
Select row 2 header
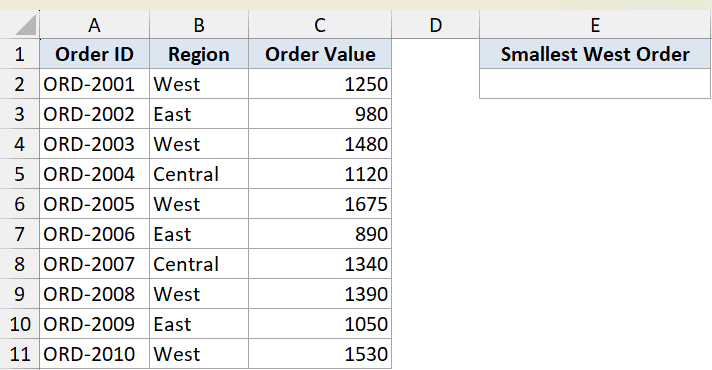coord(20,84)
